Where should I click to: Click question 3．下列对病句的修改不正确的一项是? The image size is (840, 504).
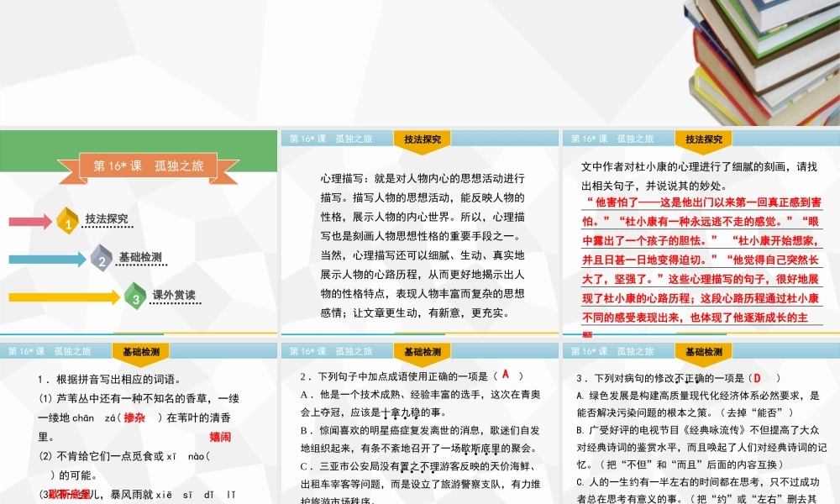pyautogui.click(x=678, y=378)
